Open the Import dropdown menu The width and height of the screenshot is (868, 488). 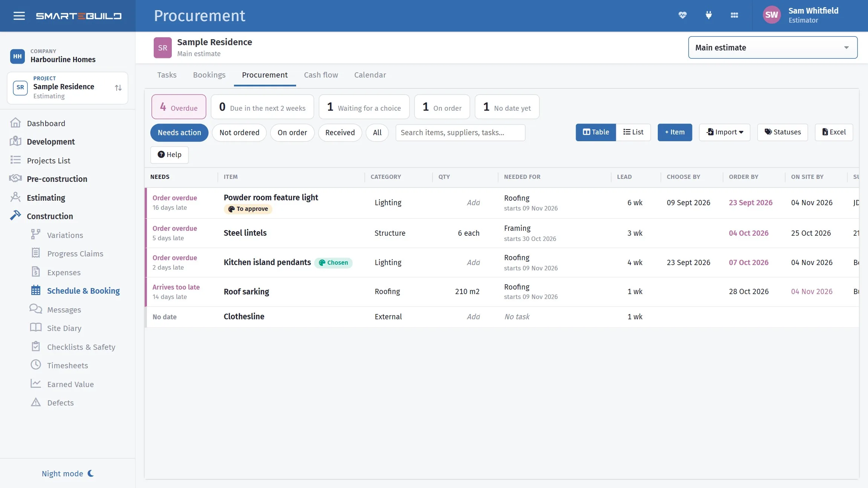coord(725,132)
